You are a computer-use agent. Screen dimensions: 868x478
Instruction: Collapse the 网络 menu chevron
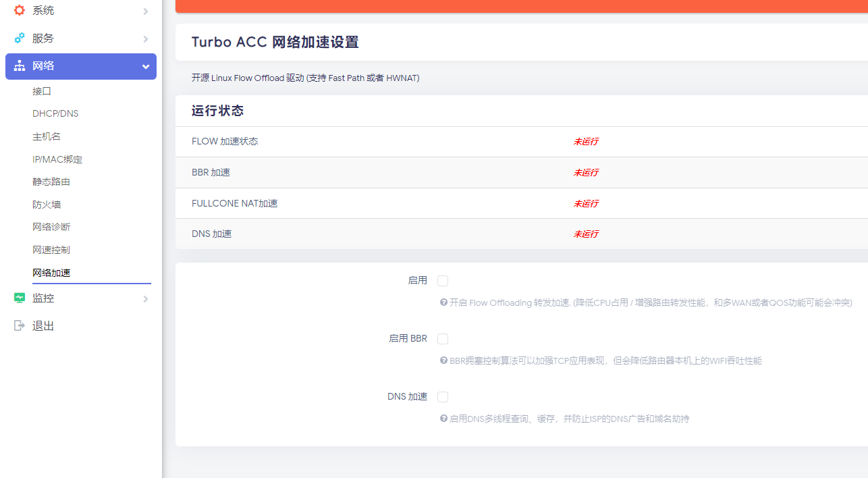(146, 67)
